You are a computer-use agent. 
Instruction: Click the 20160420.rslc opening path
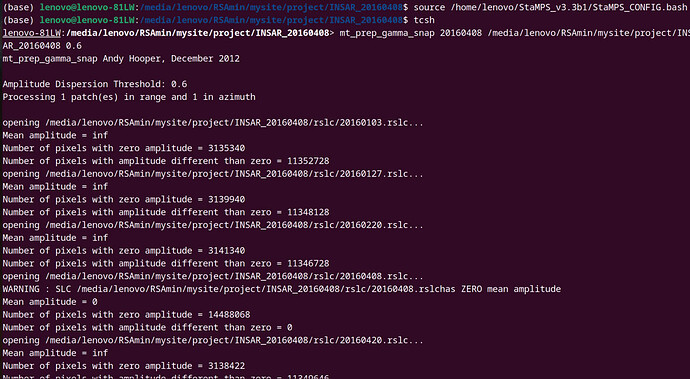pyautogui.click(x=234, y=340)
